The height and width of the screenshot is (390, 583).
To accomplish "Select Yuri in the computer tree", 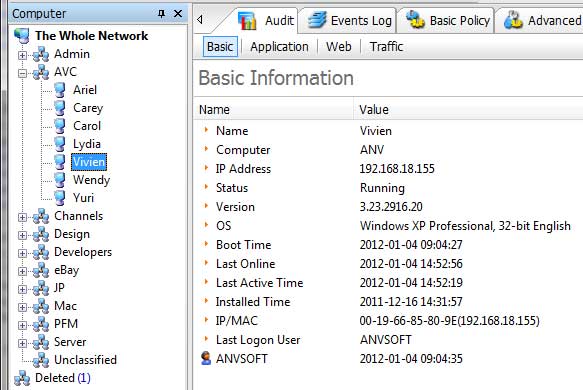I will click(84, 198).
